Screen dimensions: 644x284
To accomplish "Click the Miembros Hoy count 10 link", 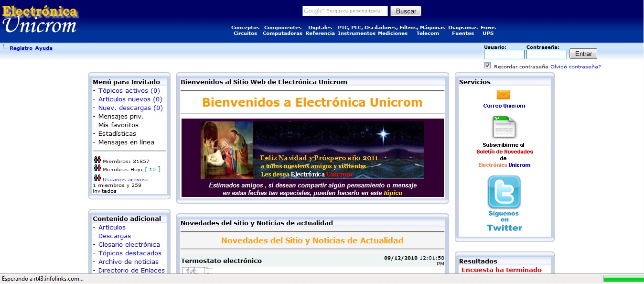I will pos(152,170).
